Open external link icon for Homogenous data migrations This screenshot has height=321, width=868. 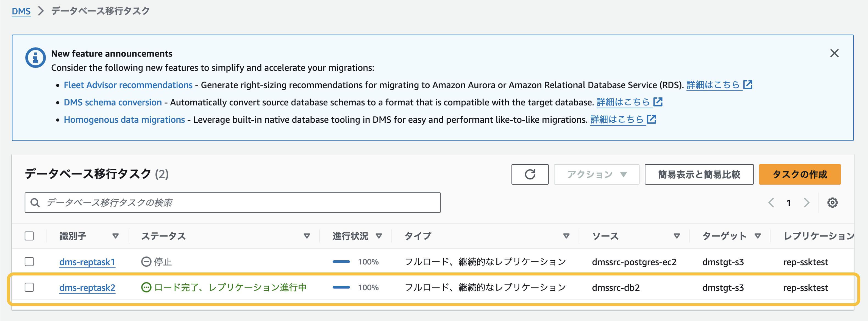pyautogui.click(x=651, y=119)
